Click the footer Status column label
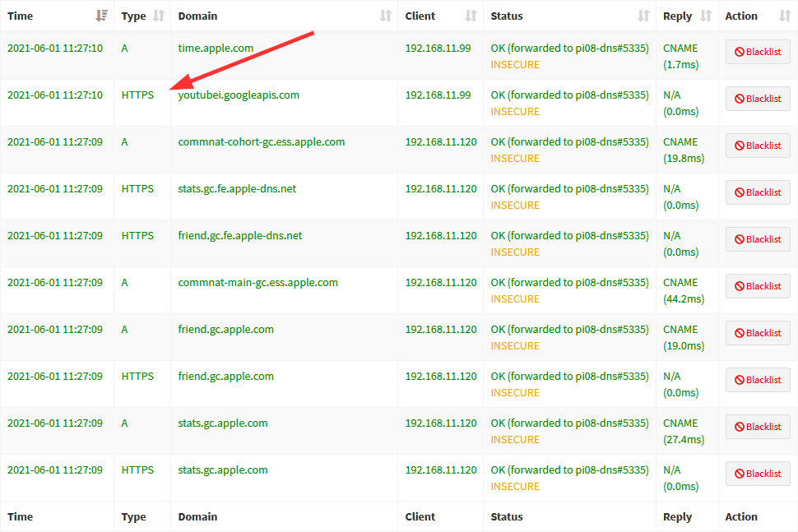This screenshot has height=532, width=798. point(507,516)
